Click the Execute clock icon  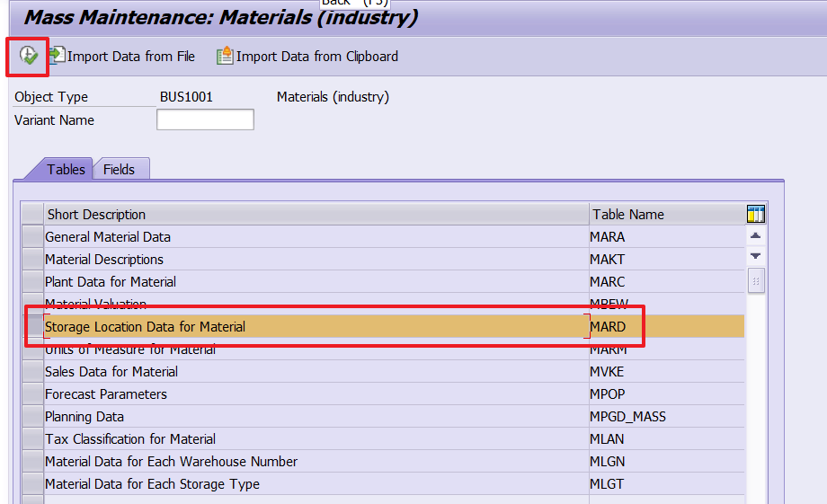[28, 56]
